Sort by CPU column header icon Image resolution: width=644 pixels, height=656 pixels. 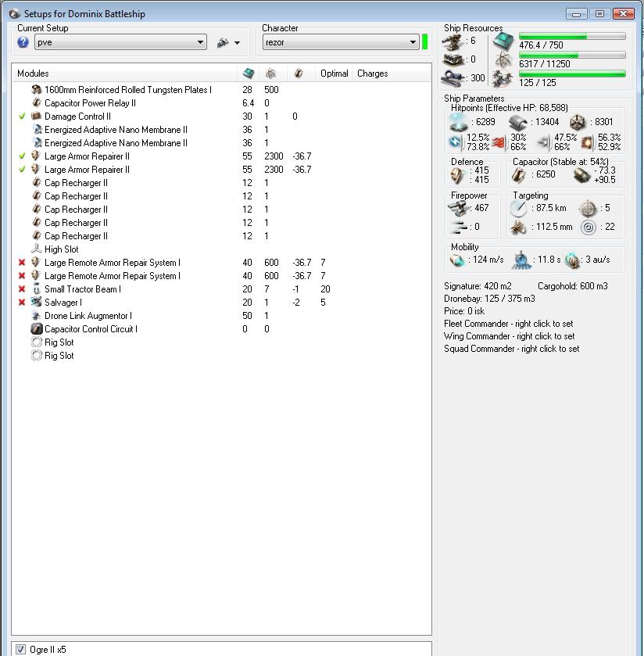249,73
